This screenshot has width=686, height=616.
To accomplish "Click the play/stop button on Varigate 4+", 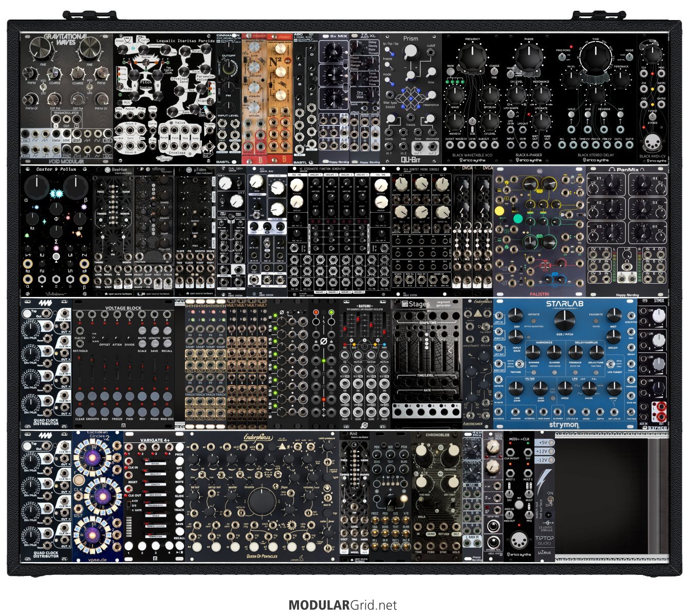I will tap(179, 546).
